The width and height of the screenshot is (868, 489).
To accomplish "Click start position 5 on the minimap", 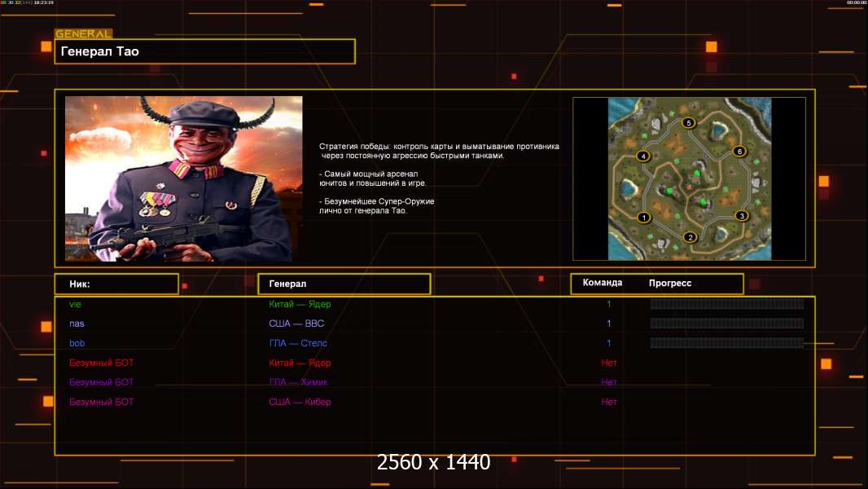I will click(x=689, y=123).
